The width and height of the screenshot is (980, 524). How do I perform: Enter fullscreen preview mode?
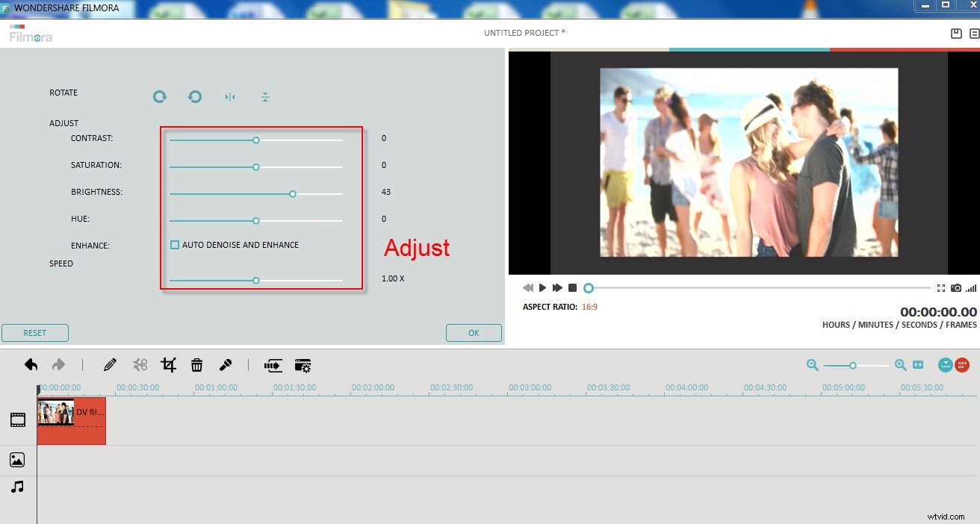[x=942, y=287]
